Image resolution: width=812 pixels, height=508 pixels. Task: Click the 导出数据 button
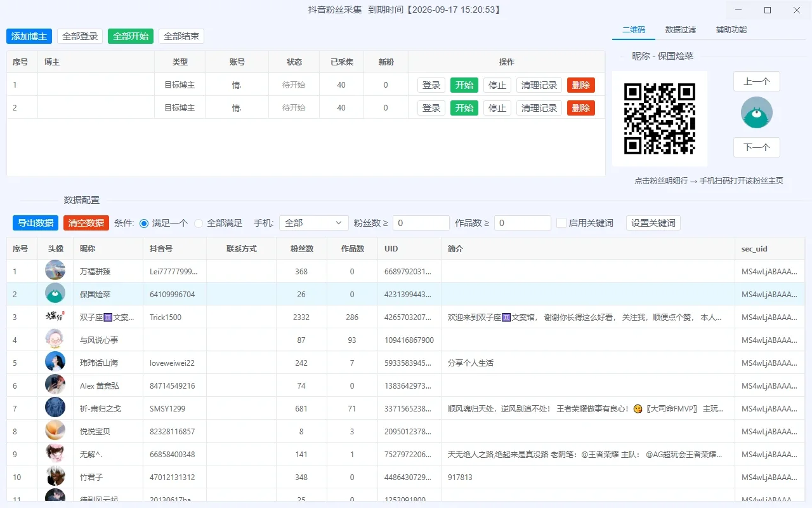click(36, 223)
